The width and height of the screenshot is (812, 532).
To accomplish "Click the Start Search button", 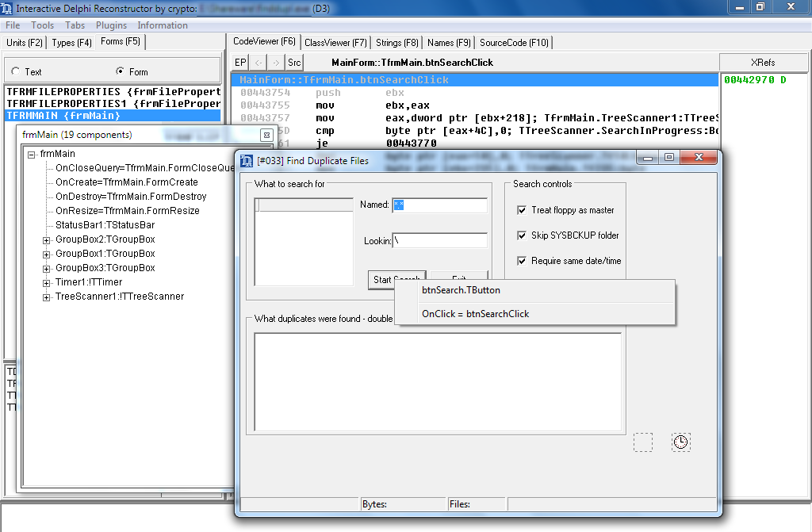I will pos(396,280).
